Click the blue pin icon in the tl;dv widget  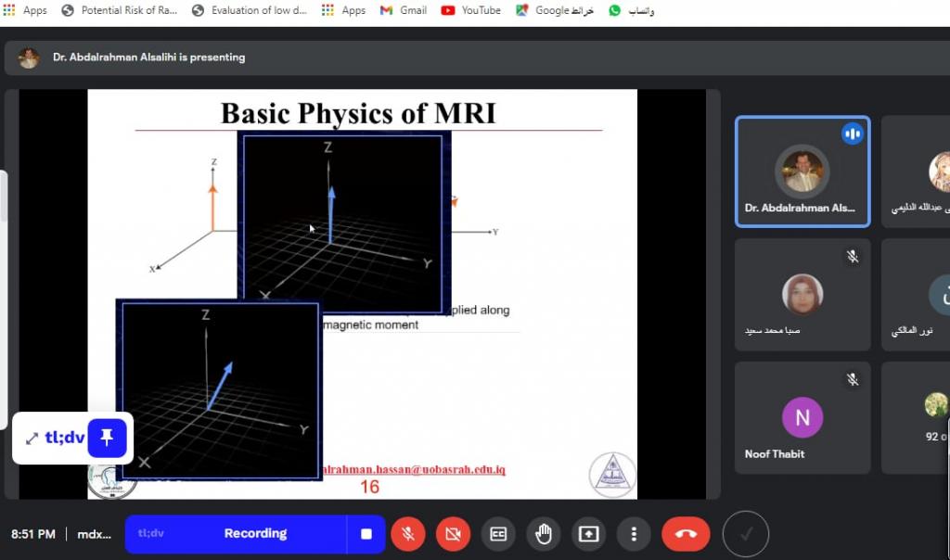[107, 438]
